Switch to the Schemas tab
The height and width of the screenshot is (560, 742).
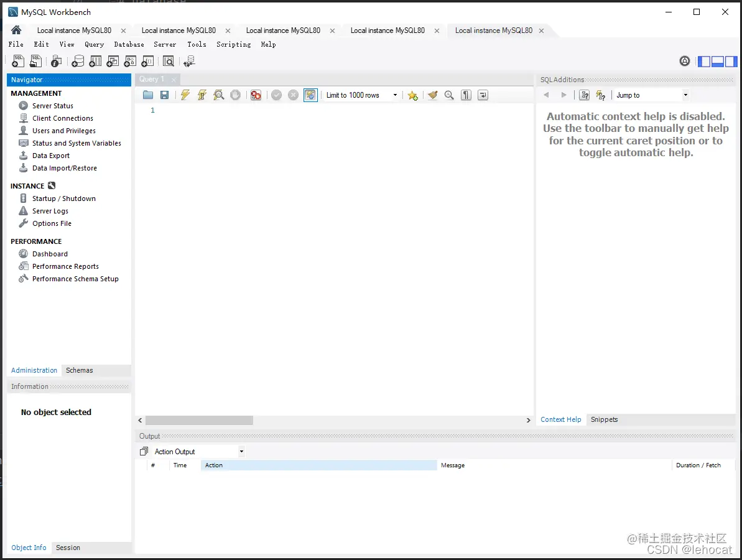coord(80,370)
